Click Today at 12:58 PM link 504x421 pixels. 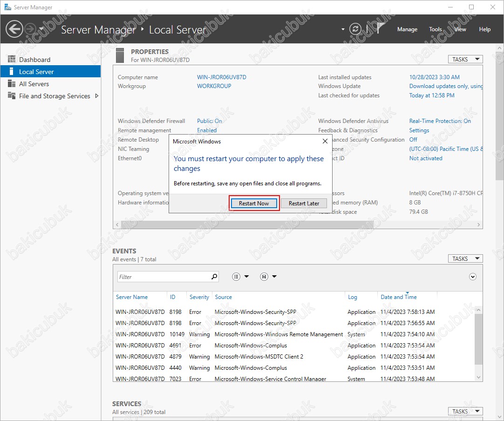click(432, 95)
